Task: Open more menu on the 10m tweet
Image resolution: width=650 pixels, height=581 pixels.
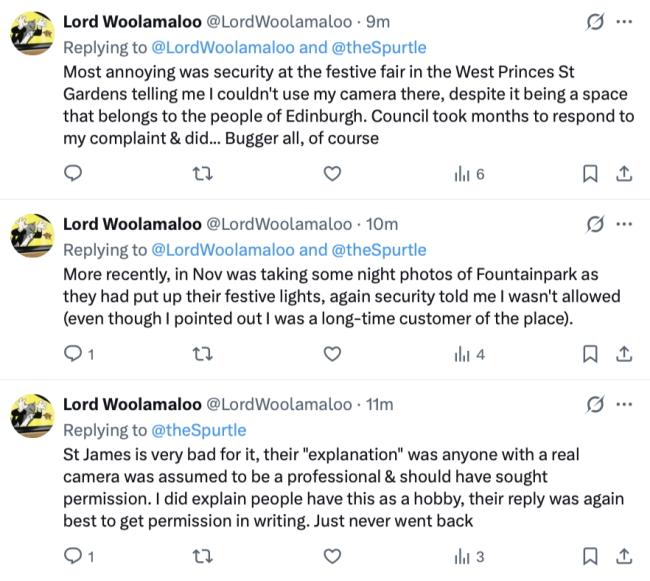Action: pos(625,223)
